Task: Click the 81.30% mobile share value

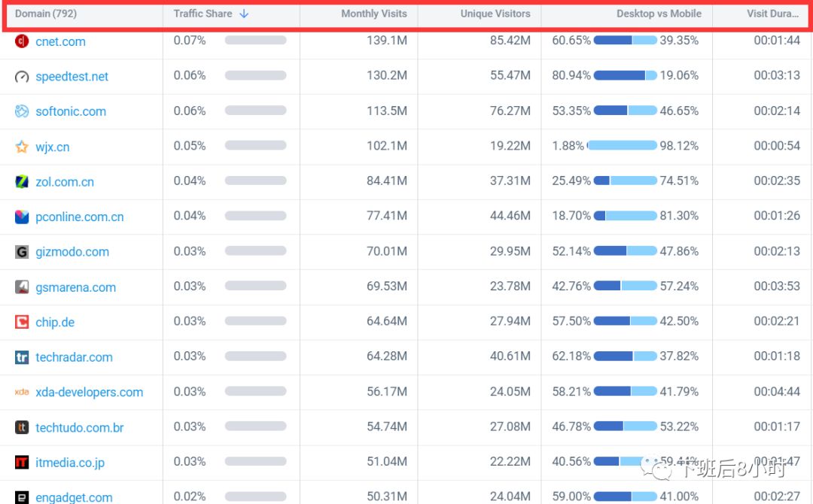Action: pyautogui.click(x=679, y=215)
